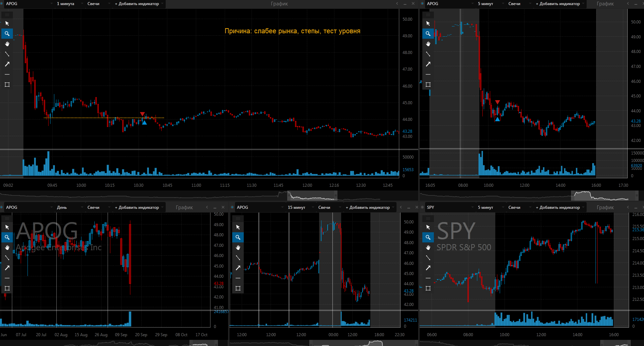Click 'Добавить индикатор' in APOG 15-minute chart
This screenshot has height=346, width=644.
pos(370,207)
